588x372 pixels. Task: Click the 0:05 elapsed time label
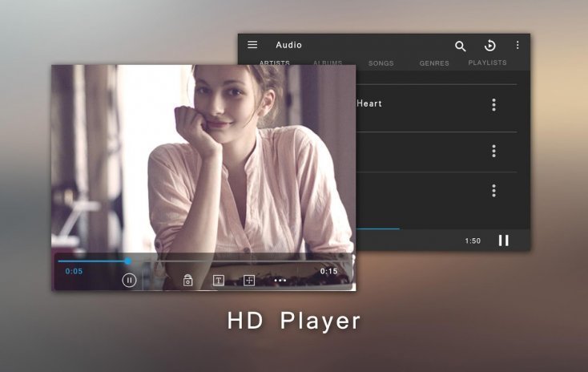tap(74, 271)
